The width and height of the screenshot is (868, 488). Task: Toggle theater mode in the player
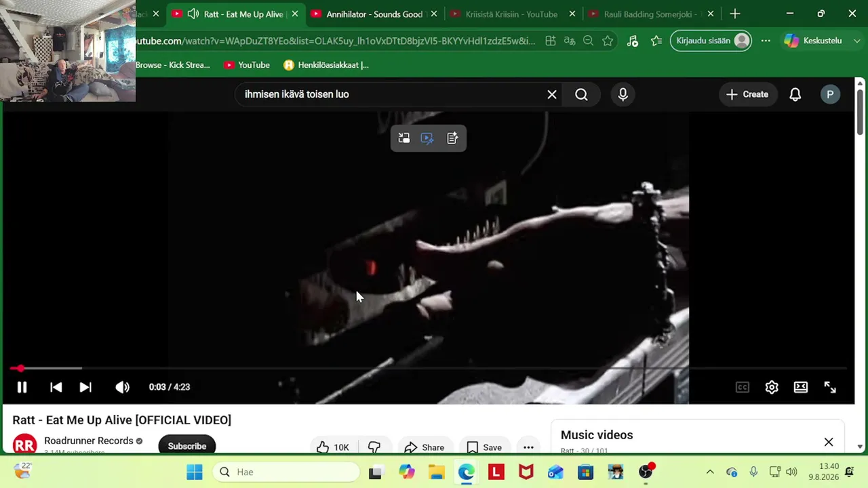click(x=801, y=387)
